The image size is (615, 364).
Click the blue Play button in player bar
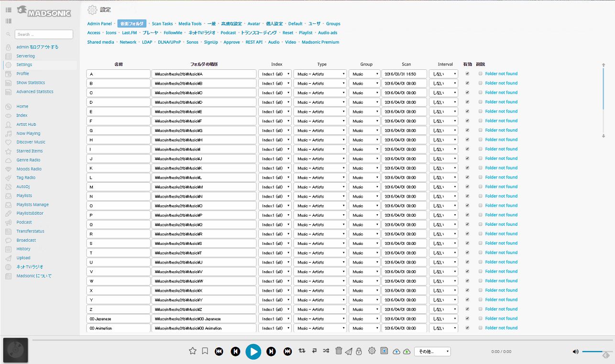[x=253, y=352]
